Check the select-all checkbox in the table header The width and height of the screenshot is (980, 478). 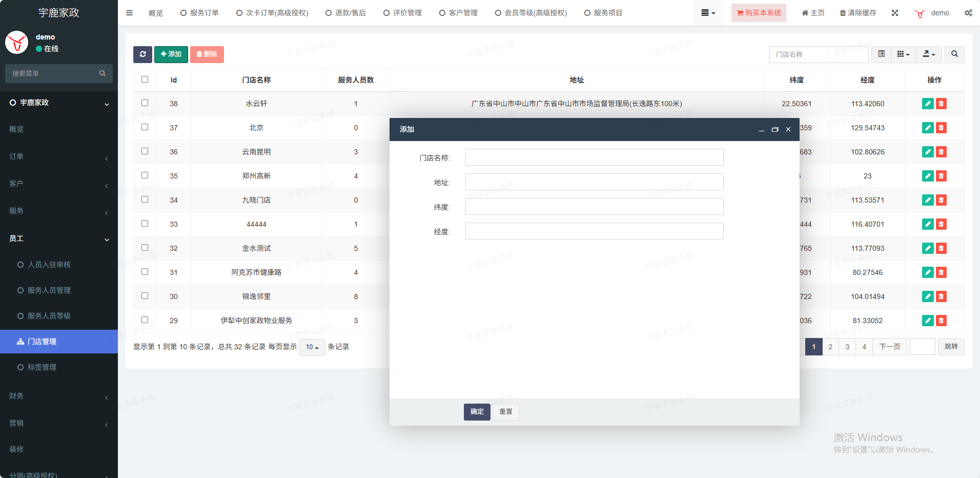point(145,79)
